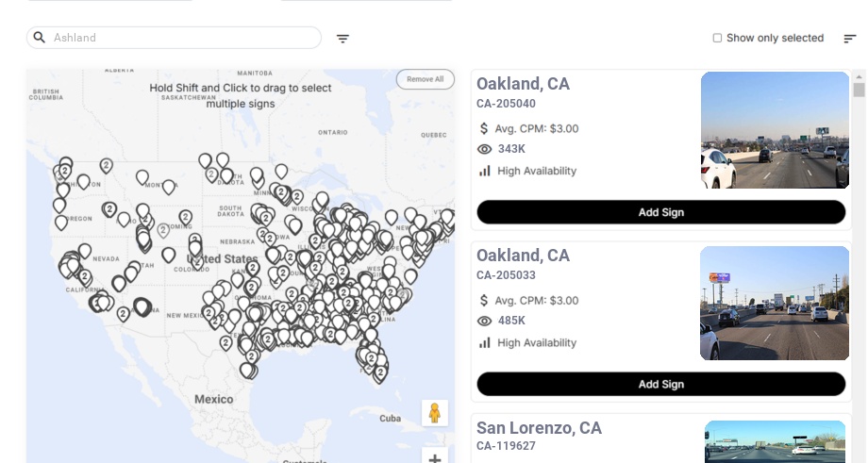Click the search magnifier icon
The image size is (868, 463).
click(x=40, y=38)
